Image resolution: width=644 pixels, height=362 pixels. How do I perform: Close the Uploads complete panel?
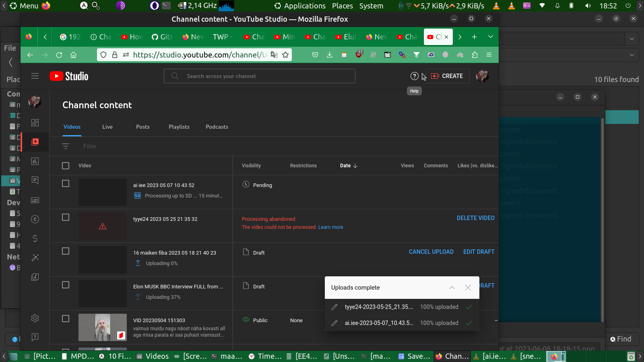tap(468, 288)
